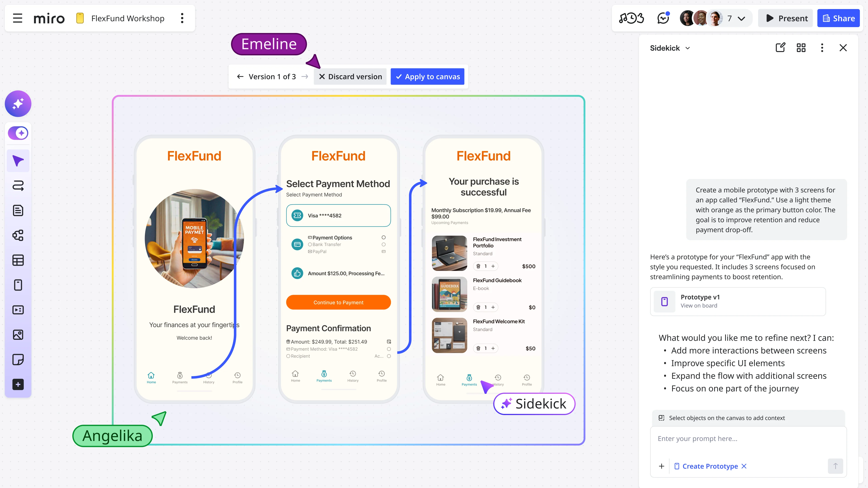Expand the collaborators list chevron
This screenshot has height=488, width=868.
click(x=741, y=19)
